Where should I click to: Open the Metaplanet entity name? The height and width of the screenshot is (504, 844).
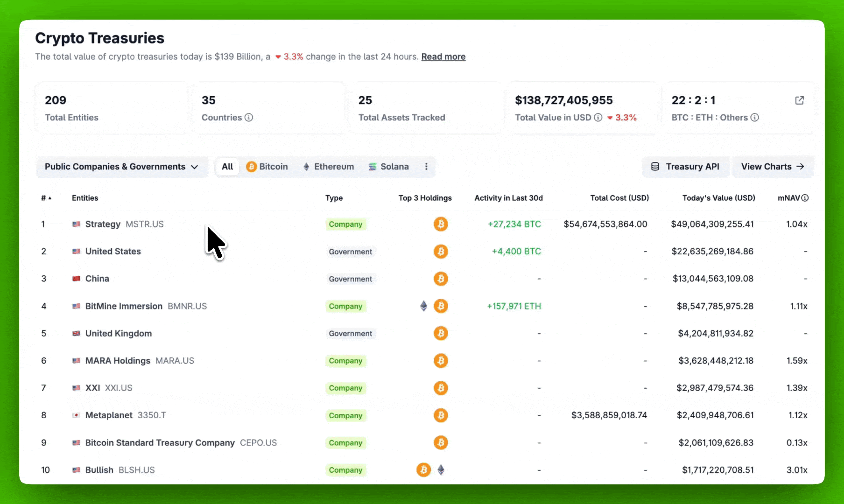[109, 415]
